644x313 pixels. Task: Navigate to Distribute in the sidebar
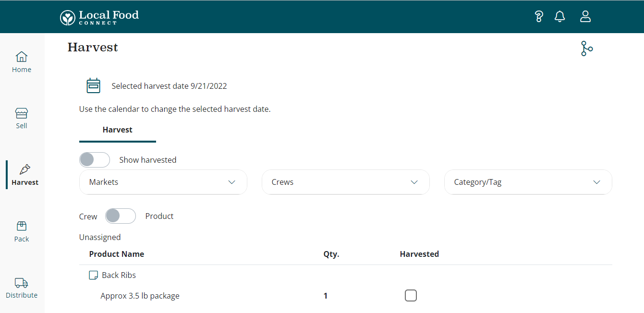coord(22,288)
